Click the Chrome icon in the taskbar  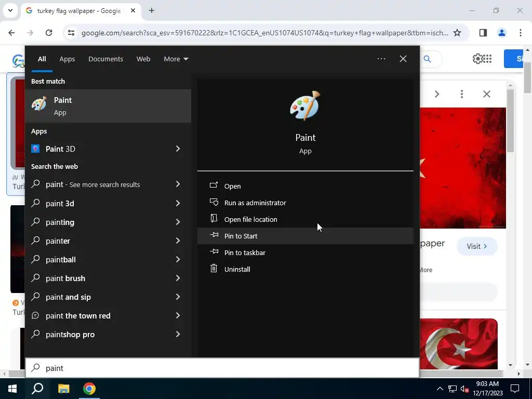[89, 389]
